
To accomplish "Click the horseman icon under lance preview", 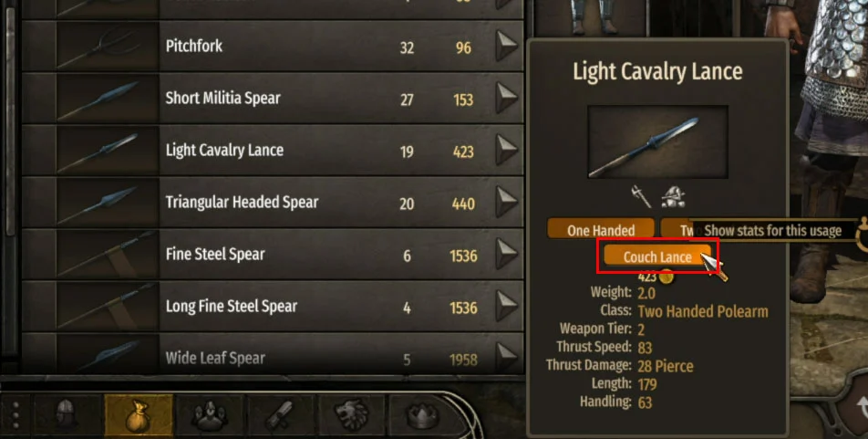I will 673,196.
